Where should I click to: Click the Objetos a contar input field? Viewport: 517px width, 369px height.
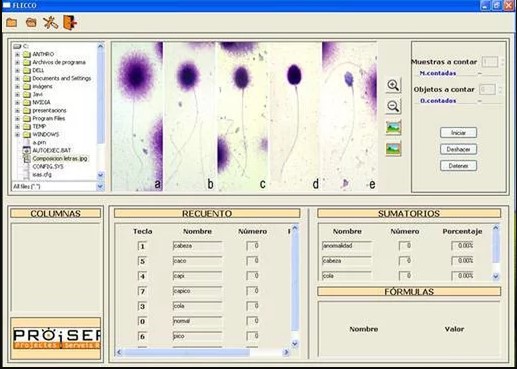(487, 89)
